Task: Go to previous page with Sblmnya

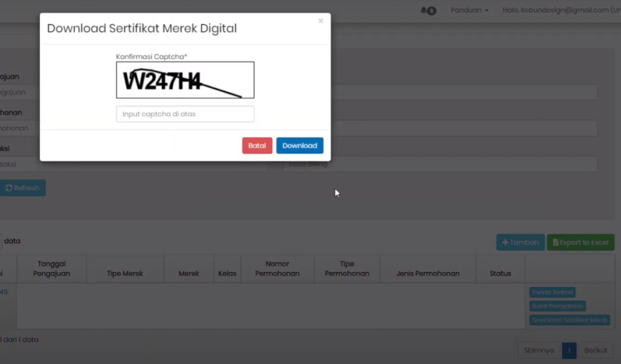Action: (539, 351)
